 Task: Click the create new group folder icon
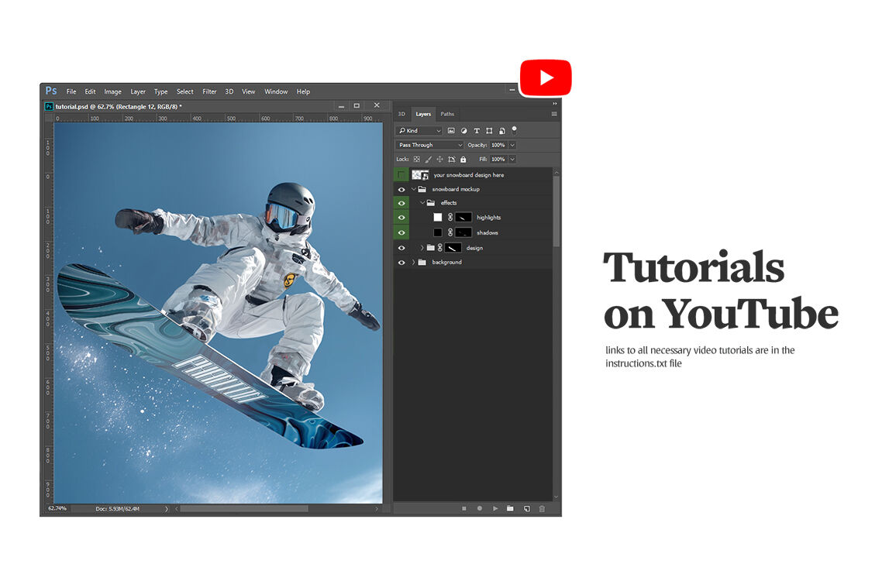point(510,508)
